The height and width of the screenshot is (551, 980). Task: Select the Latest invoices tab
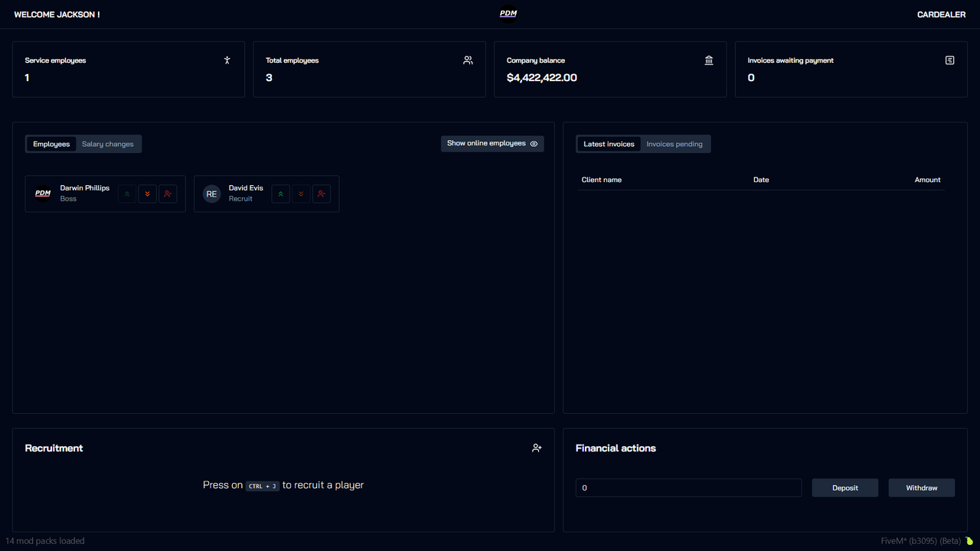pos(608,143)
